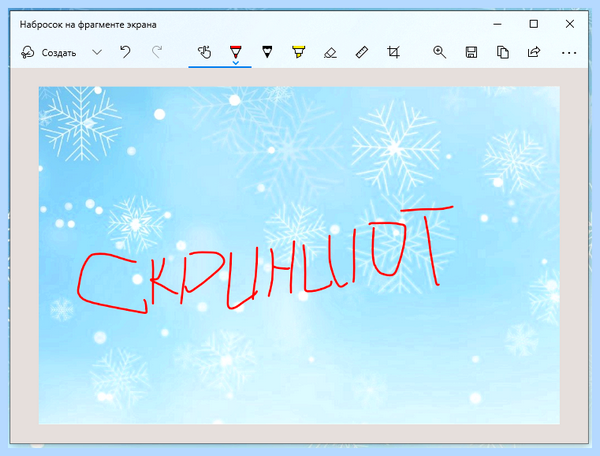Redo the undone stroke
This screenshot has height=456, width=600.
(157, 52)
